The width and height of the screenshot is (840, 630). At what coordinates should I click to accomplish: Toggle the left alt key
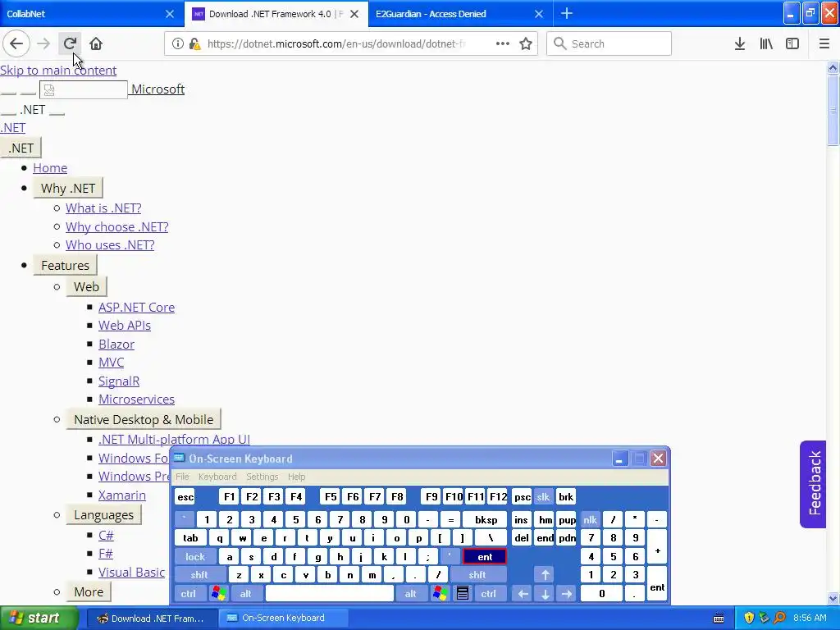click(x=245, y=593)
